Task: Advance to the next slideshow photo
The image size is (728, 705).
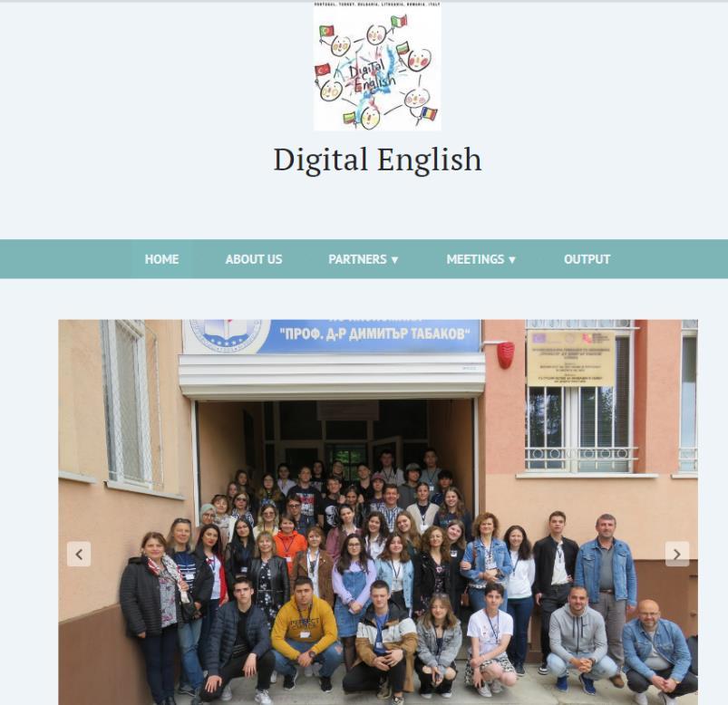Action: (677, 554)
